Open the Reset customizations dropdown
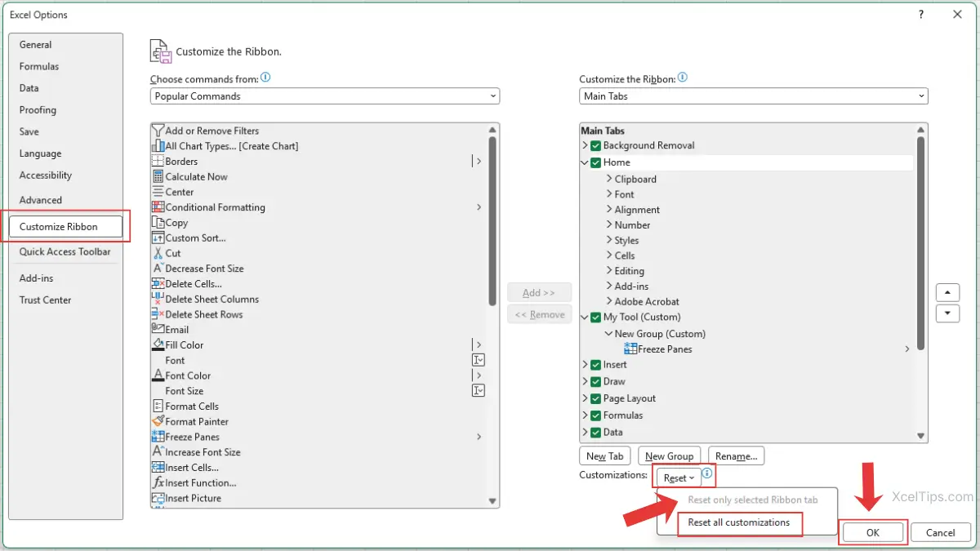Screen dimensions: 980x551 678,478
